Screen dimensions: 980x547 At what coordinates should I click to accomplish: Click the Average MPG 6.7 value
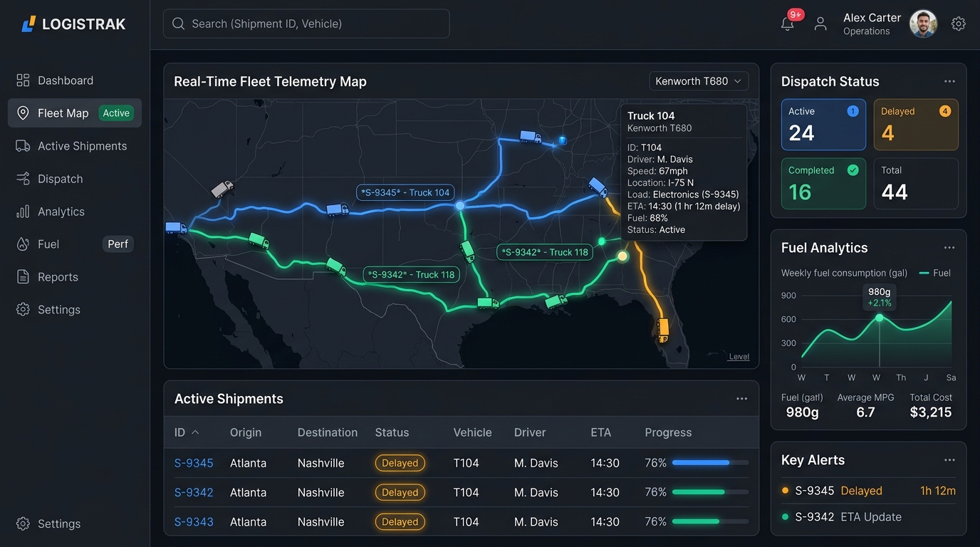865,412
